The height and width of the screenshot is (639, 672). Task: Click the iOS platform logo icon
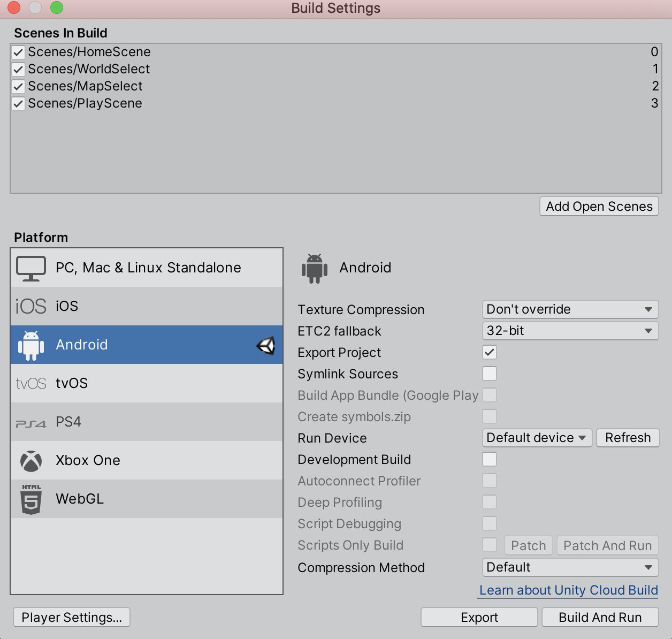coord(31,306)
